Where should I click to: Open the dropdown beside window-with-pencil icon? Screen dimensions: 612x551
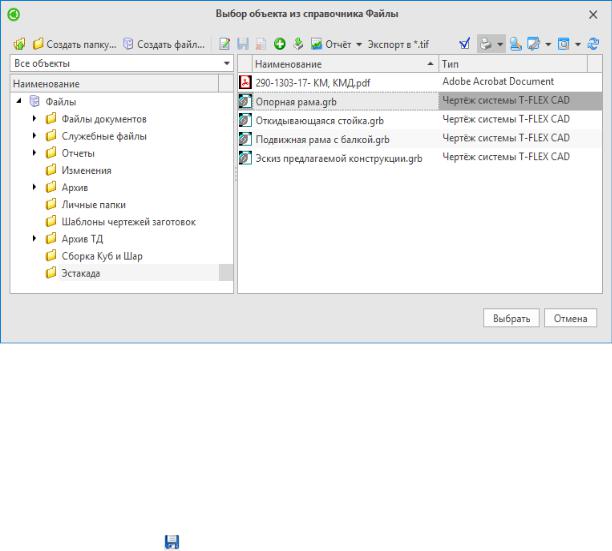548,44
